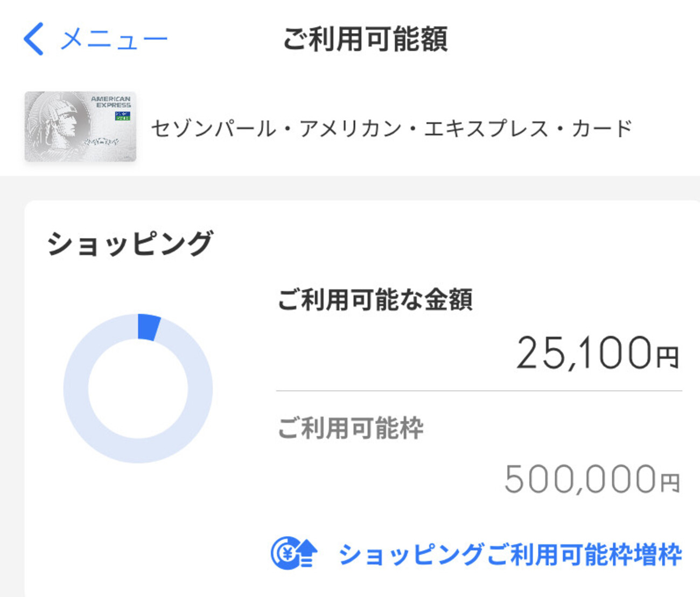Tap the American Express logo text on card
The width and height of the screenshot is (700, 597).
pos(111,102)
